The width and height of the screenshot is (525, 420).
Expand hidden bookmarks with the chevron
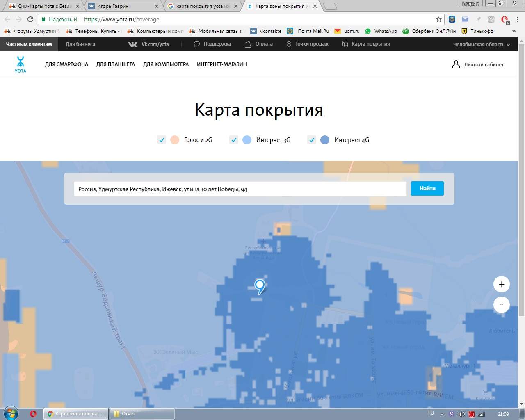[514, 31]
